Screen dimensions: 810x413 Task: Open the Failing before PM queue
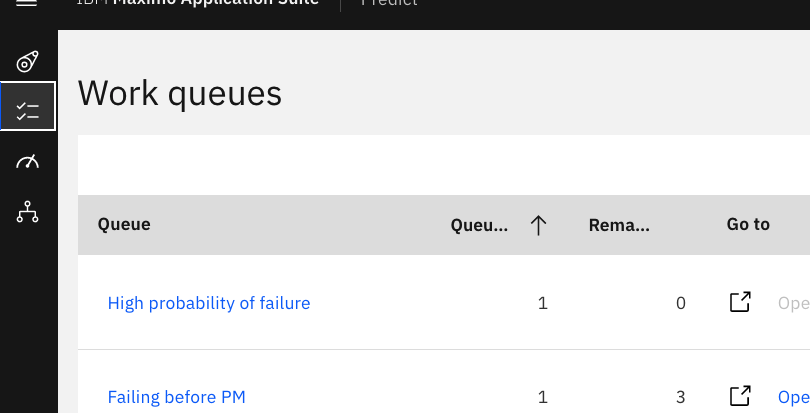click(176, 397)
